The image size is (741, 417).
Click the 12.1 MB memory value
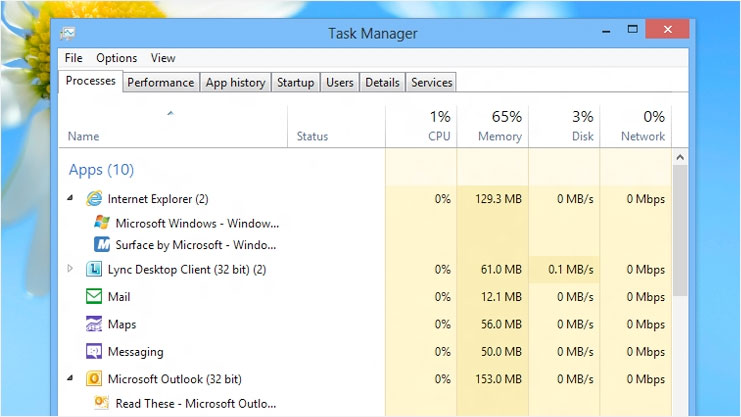click(x=501, y=297)
